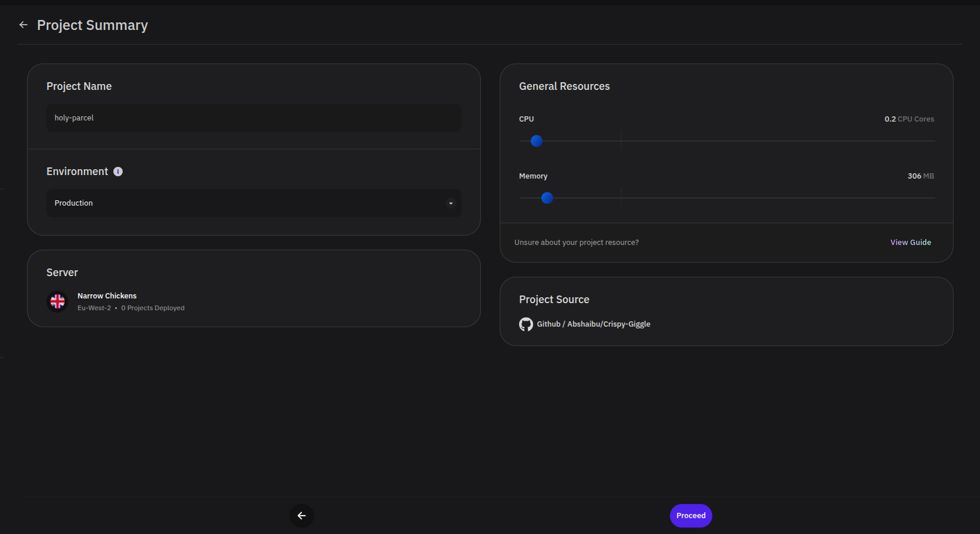Click the General Resources heading
980x534 pixels.
564,86
